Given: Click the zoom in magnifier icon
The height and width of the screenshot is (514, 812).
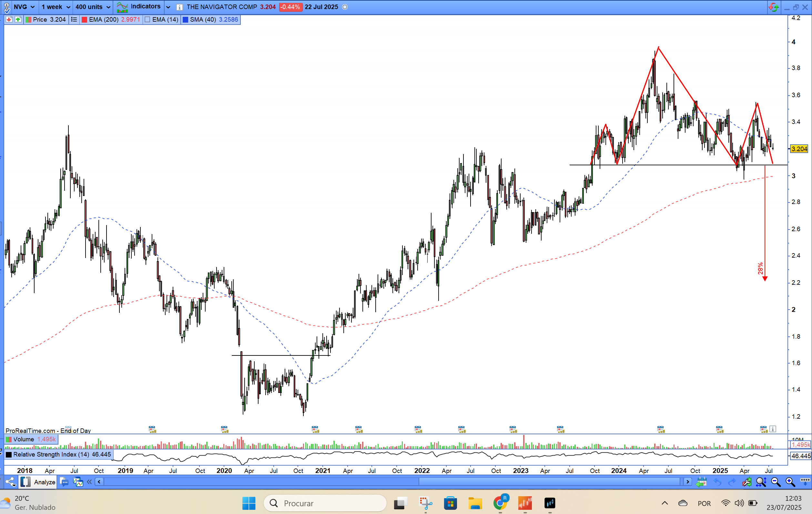Looking at the screenshot, I should point(790,482).
